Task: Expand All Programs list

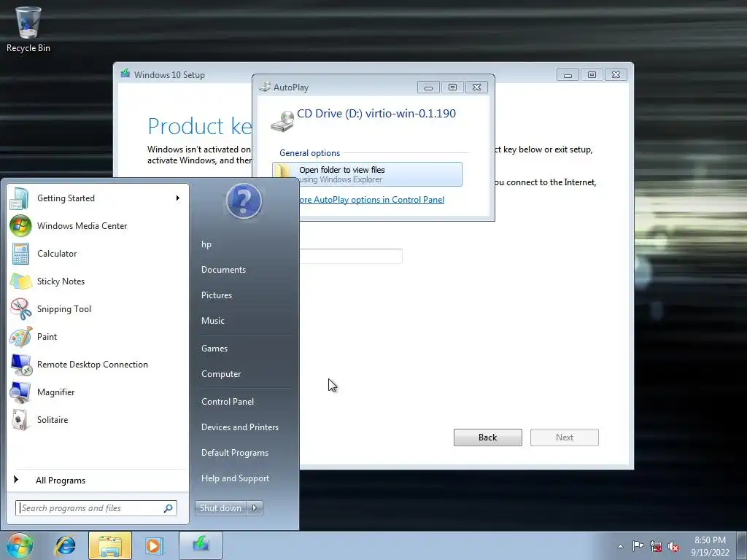Action: 60,481
